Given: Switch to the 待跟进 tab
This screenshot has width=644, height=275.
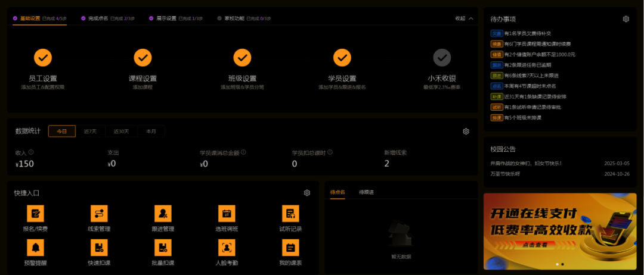Looking at the screenshot, I should [x=366, y=192].
